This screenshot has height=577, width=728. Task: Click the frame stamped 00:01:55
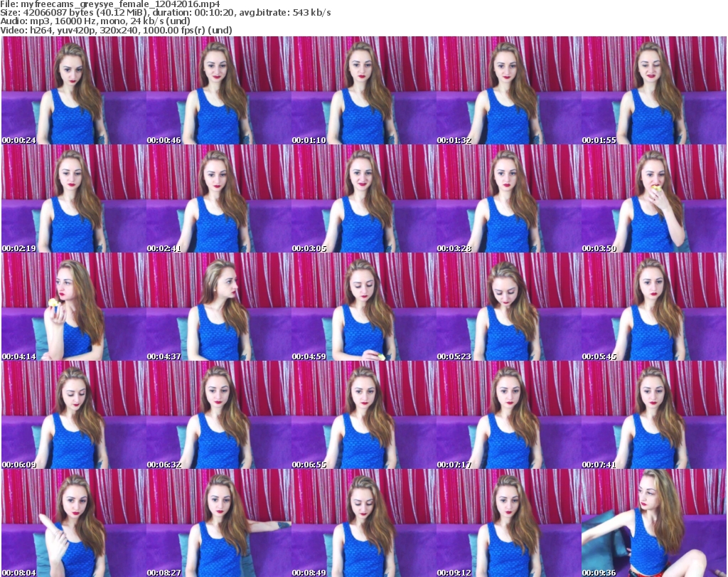point(653,90)
